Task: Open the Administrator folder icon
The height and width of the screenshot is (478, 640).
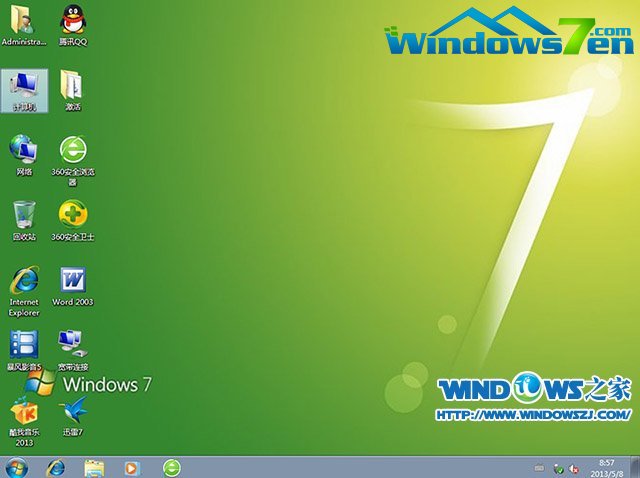Action: tap(24, 21)
